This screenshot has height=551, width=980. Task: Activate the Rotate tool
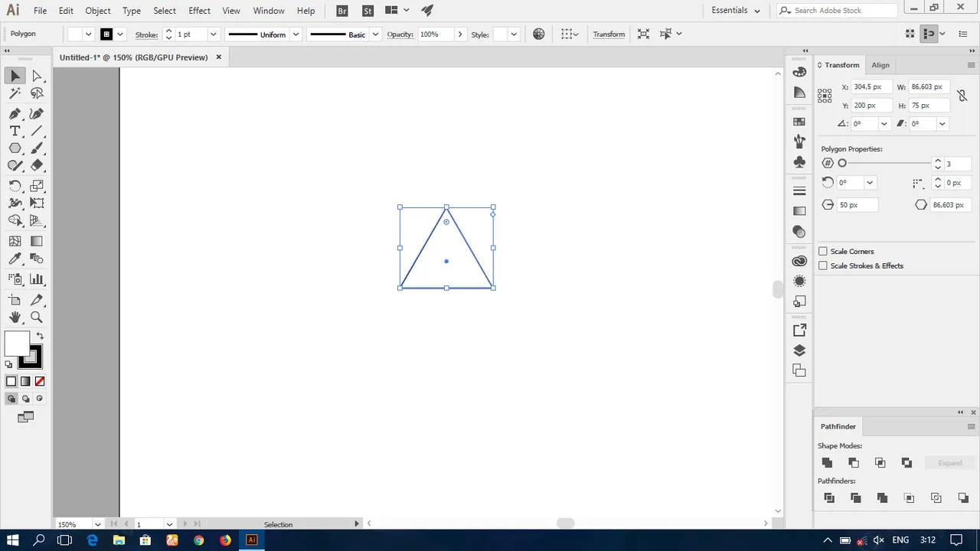(x=15, y=186)
